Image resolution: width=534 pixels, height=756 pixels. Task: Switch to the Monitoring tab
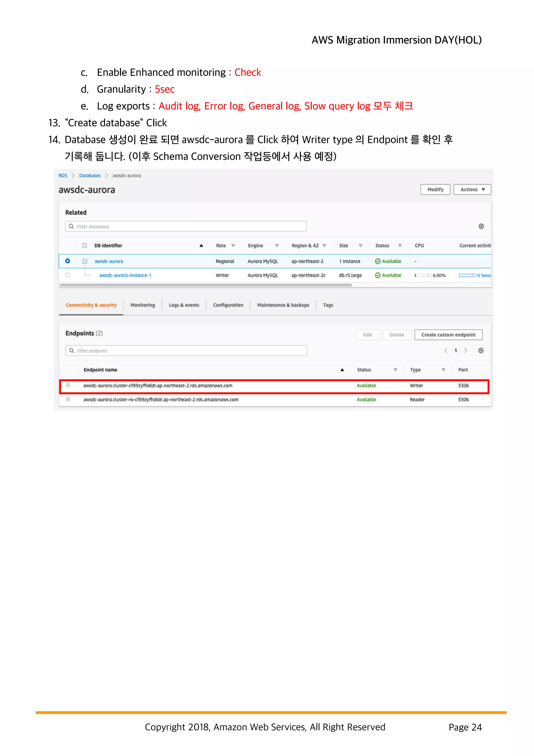coord(142,305)
